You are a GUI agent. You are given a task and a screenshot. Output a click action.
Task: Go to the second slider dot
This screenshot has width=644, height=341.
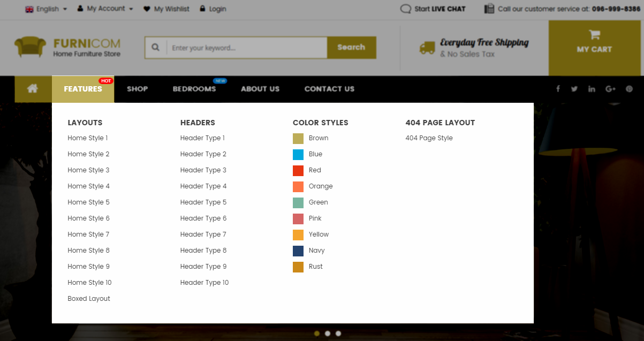(328, 334)
